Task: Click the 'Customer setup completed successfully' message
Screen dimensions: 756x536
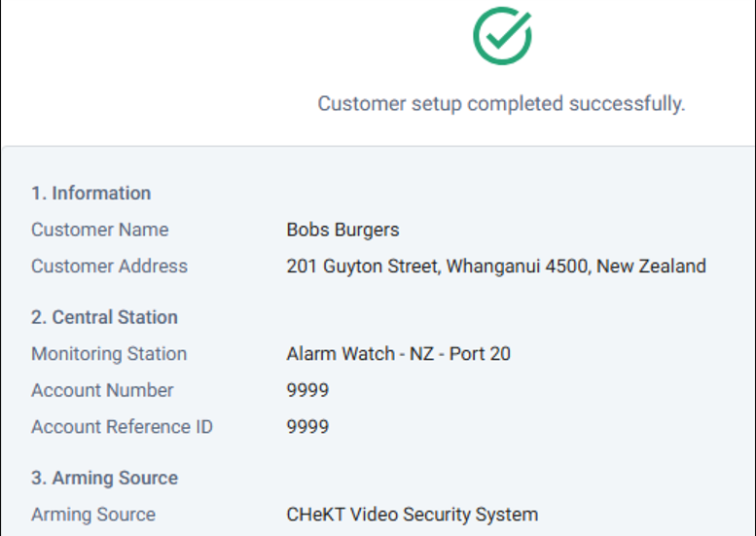Action: point(501,103)
